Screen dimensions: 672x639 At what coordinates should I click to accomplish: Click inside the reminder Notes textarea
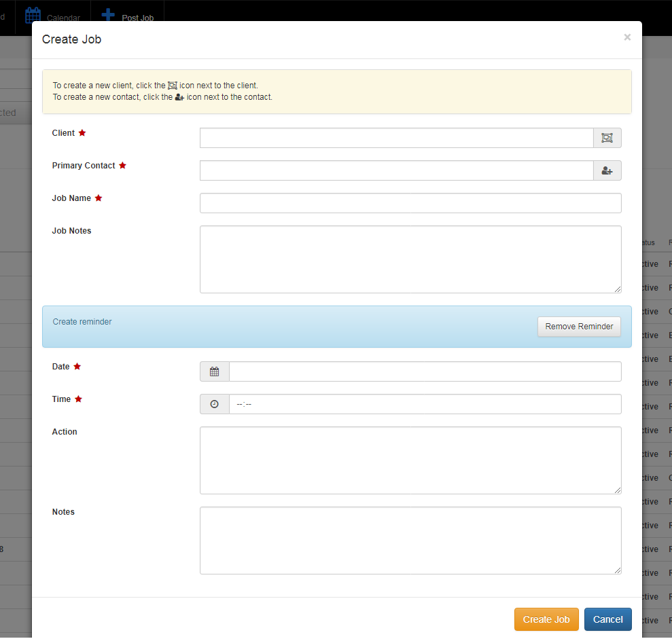pyautogui.click(x=410, y=541)
